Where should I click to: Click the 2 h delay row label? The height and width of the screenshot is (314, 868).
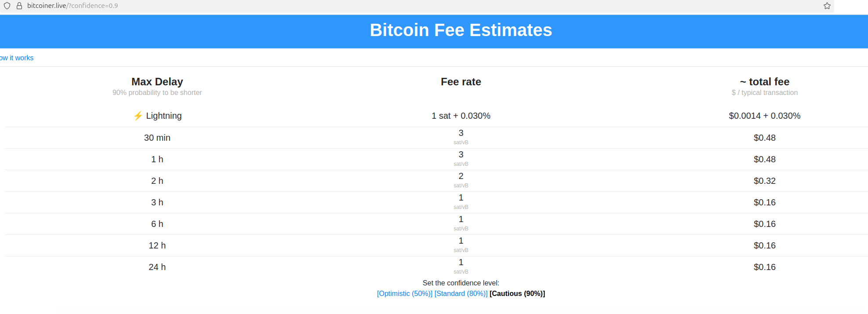[x=157, y=181]
